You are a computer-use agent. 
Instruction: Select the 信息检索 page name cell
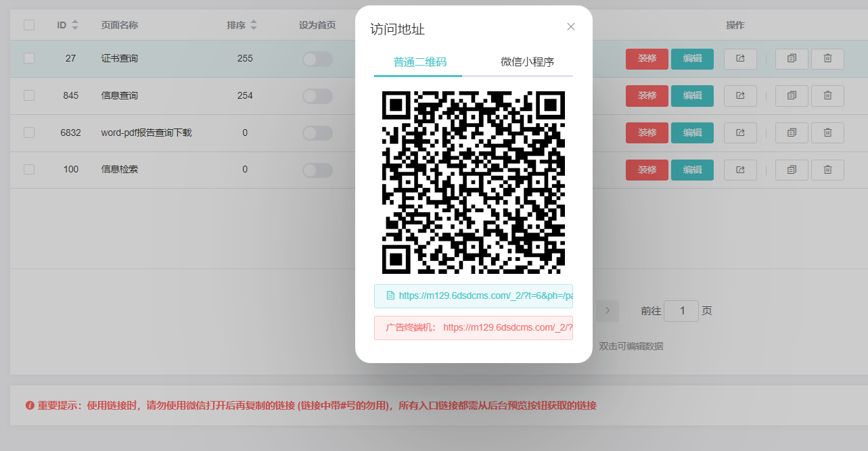(x=119, y=170)
